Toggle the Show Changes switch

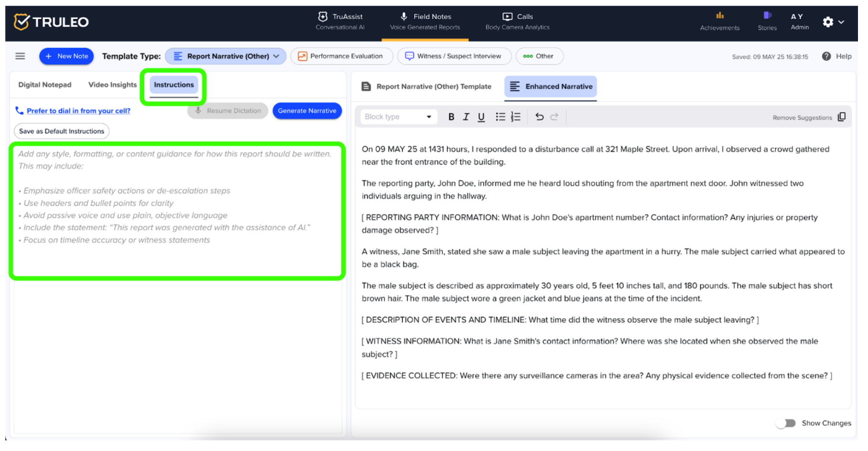coord(786,424)
